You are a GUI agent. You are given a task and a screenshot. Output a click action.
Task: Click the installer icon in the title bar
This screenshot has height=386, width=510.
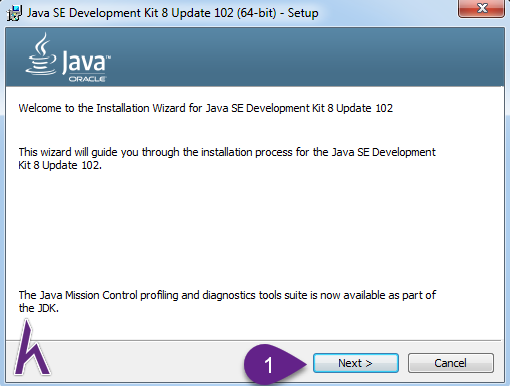click(14, 13)
